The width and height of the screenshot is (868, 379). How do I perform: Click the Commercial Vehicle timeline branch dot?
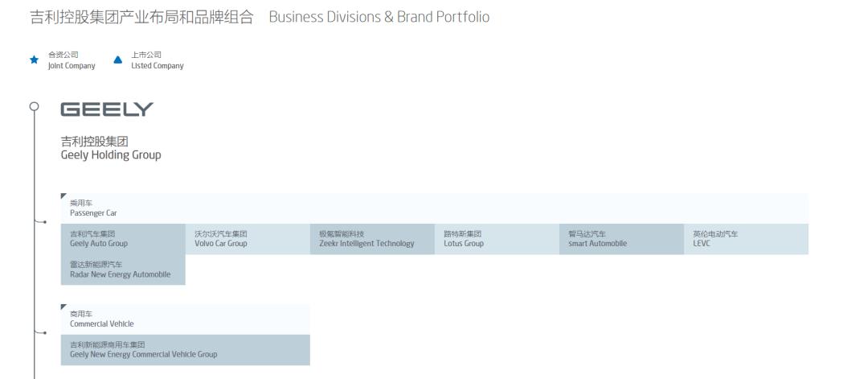point(44,332)
